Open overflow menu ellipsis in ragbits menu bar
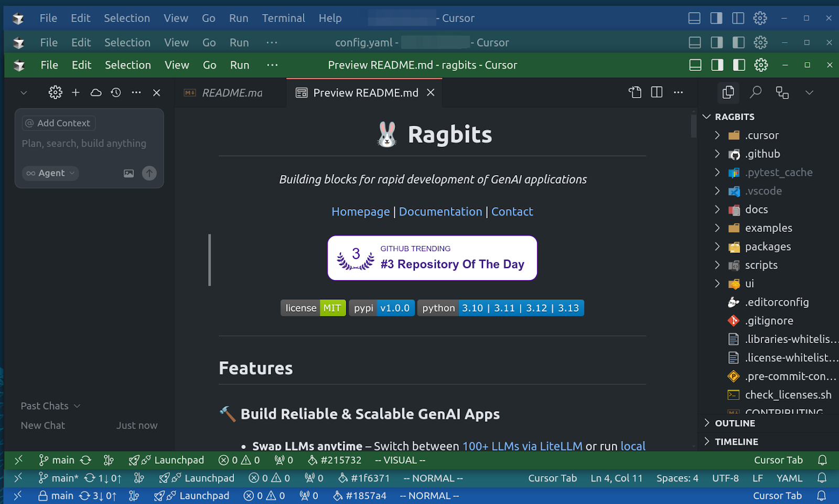 [272, 65]
